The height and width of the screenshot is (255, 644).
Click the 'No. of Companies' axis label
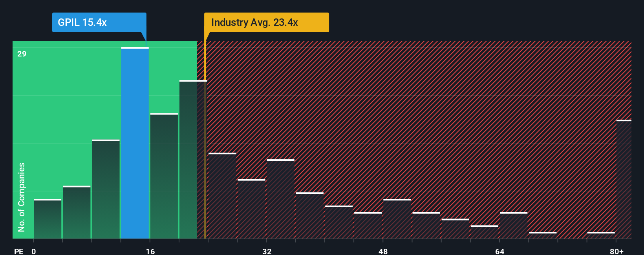pyautogui.click(x=21, y=197)
